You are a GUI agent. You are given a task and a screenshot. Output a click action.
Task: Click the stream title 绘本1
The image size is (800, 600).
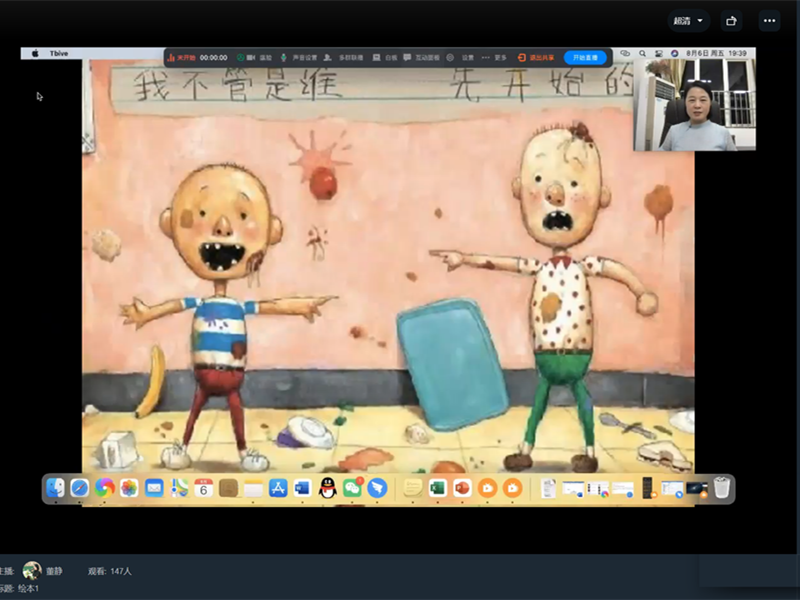tap(29, 588)
